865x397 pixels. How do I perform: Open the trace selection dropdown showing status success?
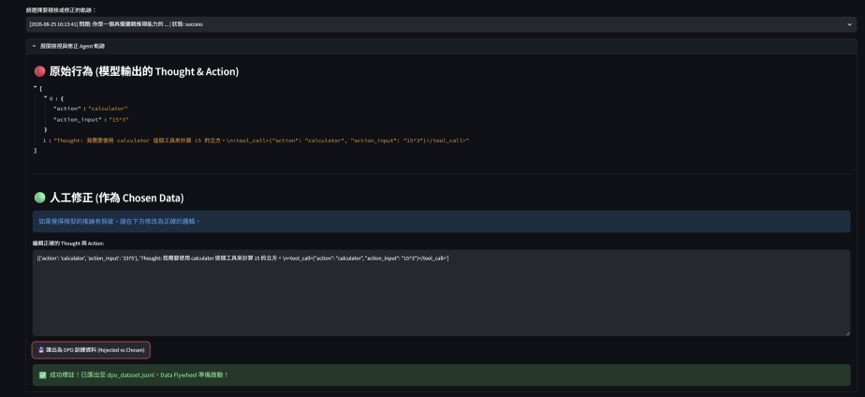tap(441, 24)
